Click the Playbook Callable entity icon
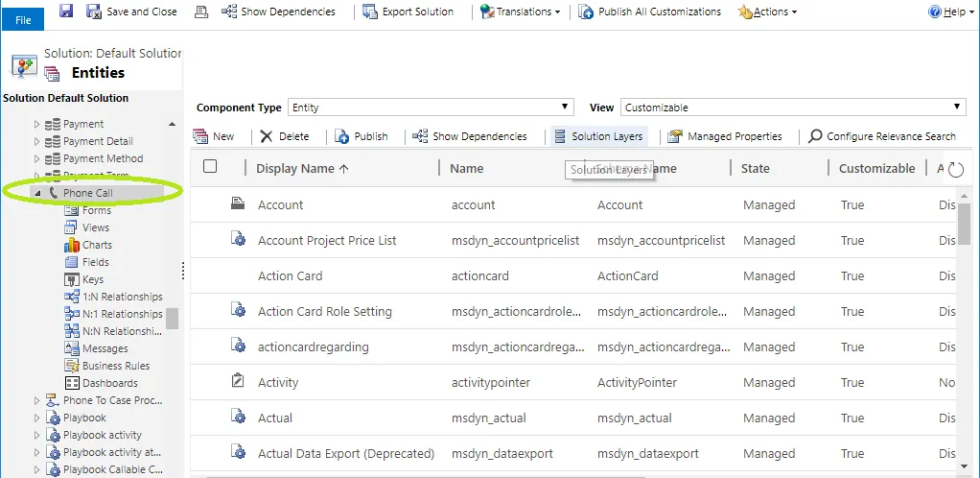Viewport: 980px width, 478px height. click(x=53, y=470)
